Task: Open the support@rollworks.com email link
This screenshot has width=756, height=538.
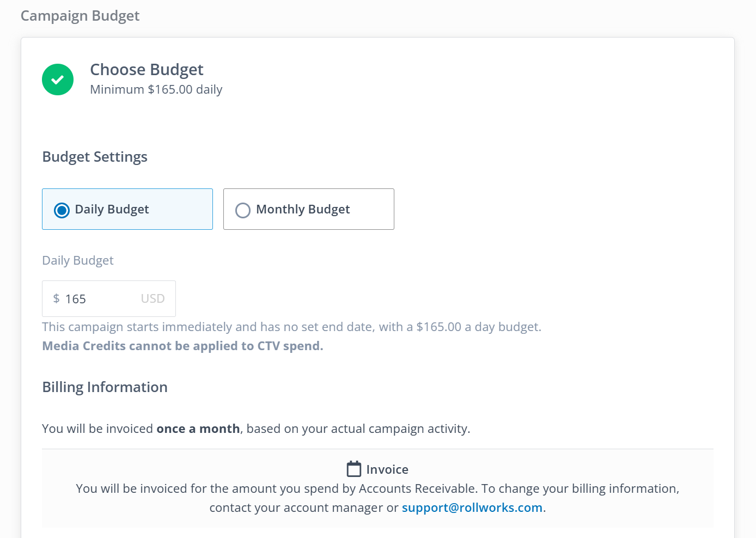Action: click(x=472, y=508)
